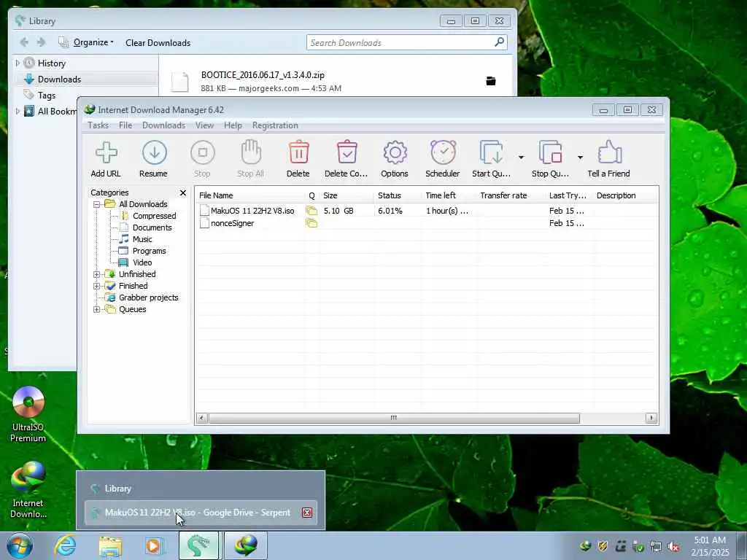The image size is (747, 560).
Task: Open IDM Options gear icon
Action: tap(395, 159)
